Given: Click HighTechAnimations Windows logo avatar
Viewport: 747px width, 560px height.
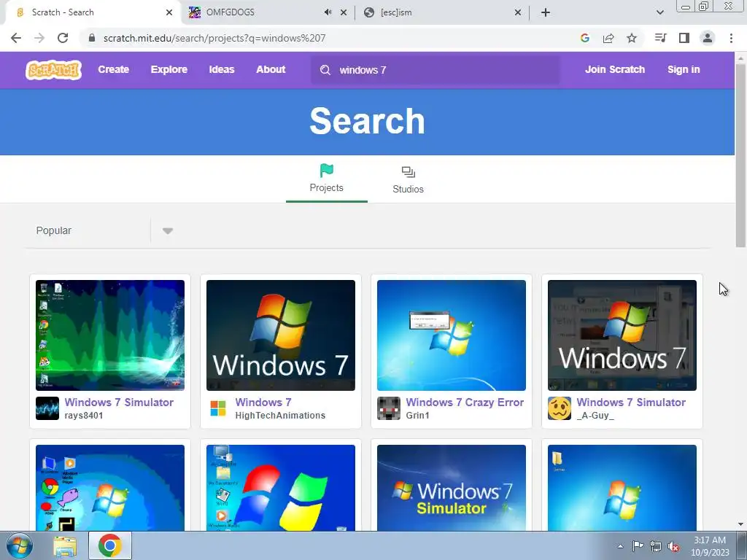Looking at the screenshot, I should [x=218, y=408].
